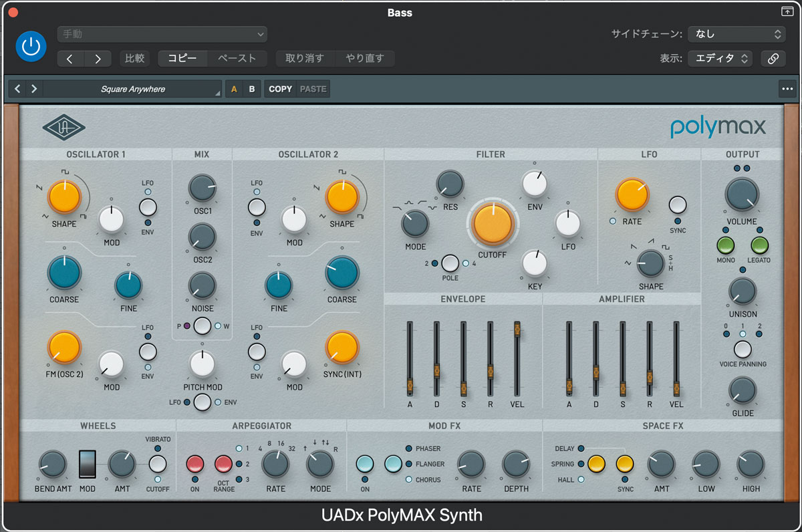The width and height of the screenshot is (802, 532).
Task: Turn on the MOD FX ON button
Action: (365, 464)
